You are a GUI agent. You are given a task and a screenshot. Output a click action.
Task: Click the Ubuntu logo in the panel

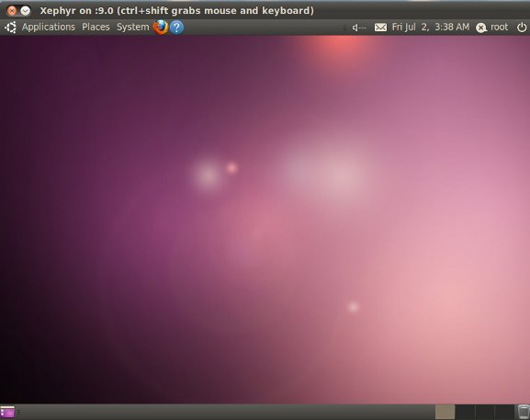coord(10,27)
